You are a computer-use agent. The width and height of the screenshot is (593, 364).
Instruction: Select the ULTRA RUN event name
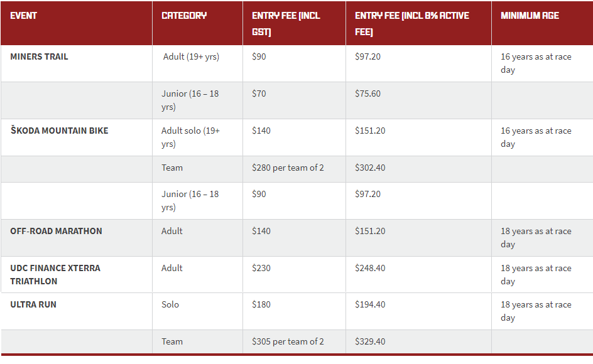point(33,304)
